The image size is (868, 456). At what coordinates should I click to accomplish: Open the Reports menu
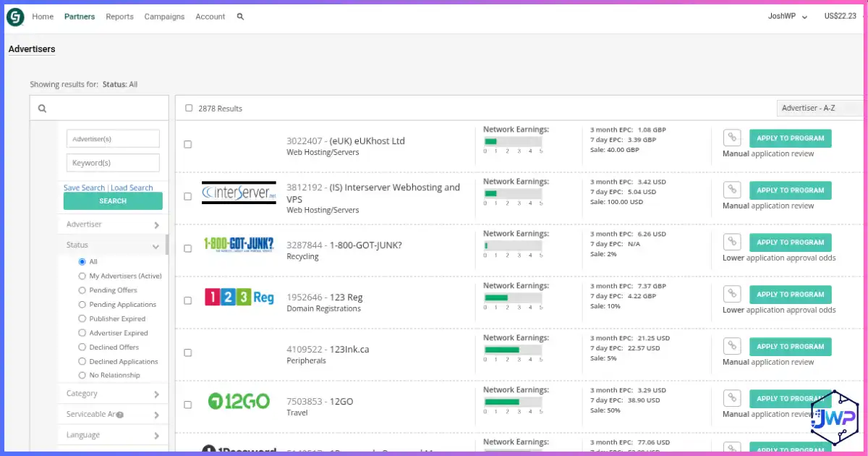[x=119, y=17]
